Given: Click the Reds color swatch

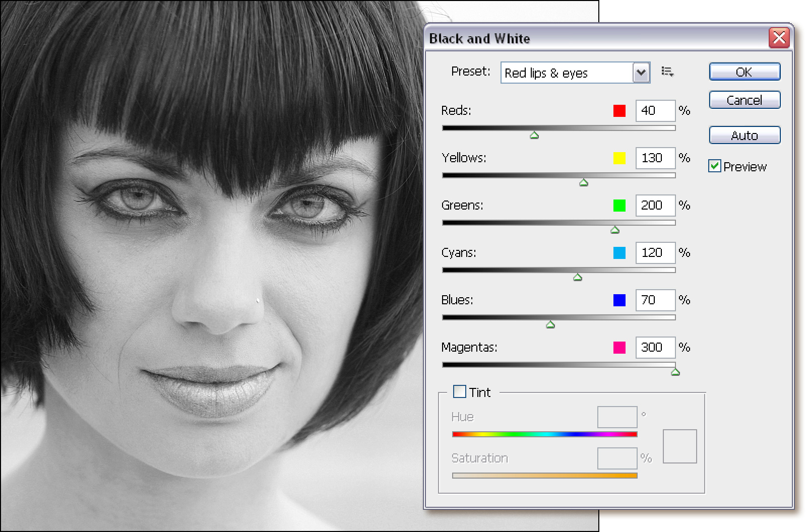Looking at the screenshot, I should coord(619,111).
